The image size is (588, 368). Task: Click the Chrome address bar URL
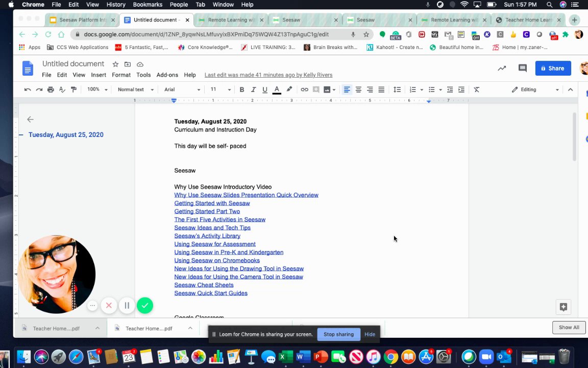tap(206, 34)
